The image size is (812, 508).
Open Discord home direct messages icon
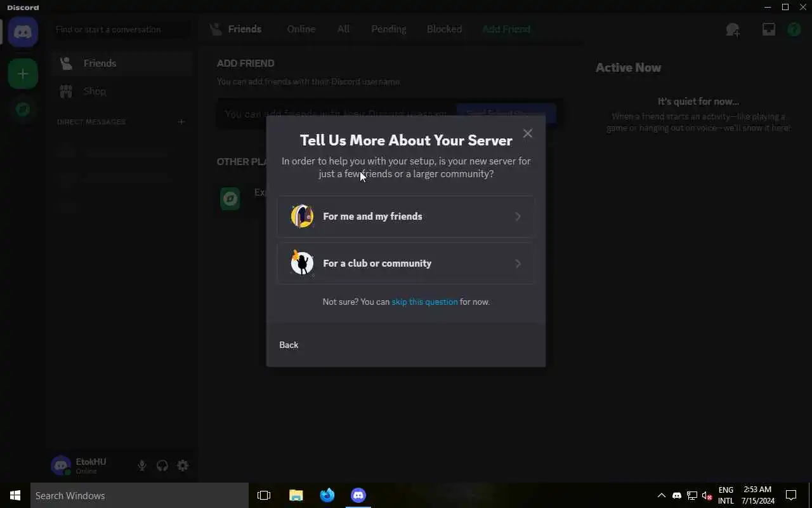23,32
